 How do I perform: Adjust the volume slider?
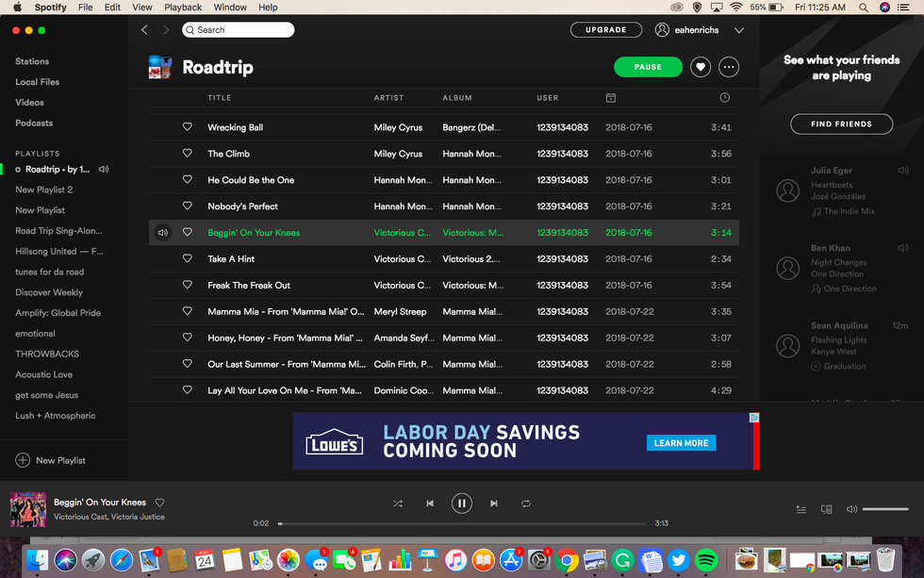(x=884, y=509)
